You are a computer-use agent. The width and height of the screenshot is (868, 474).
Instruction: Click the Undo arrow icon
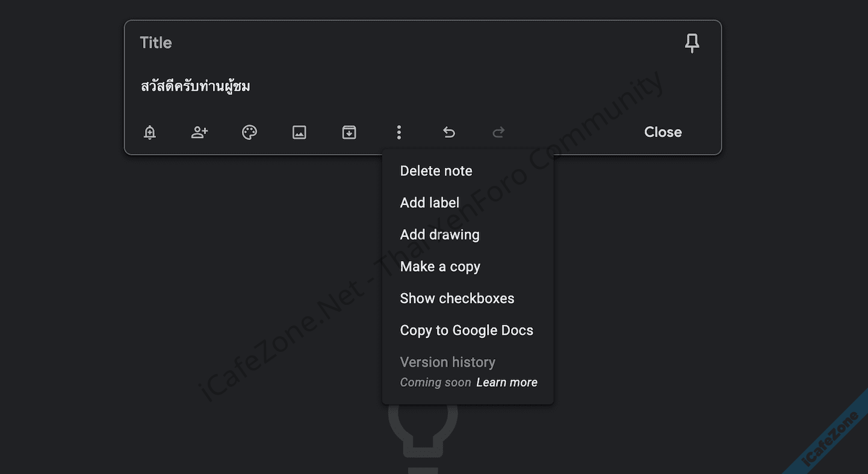pyautogui.click(x=449, y=132)
